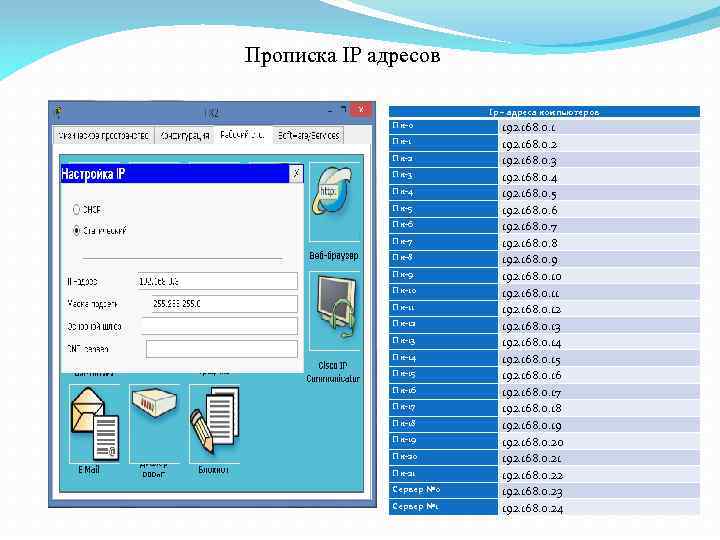Click the 192.168.0.8 address cell
720x540 pixels.
point(599,243)
